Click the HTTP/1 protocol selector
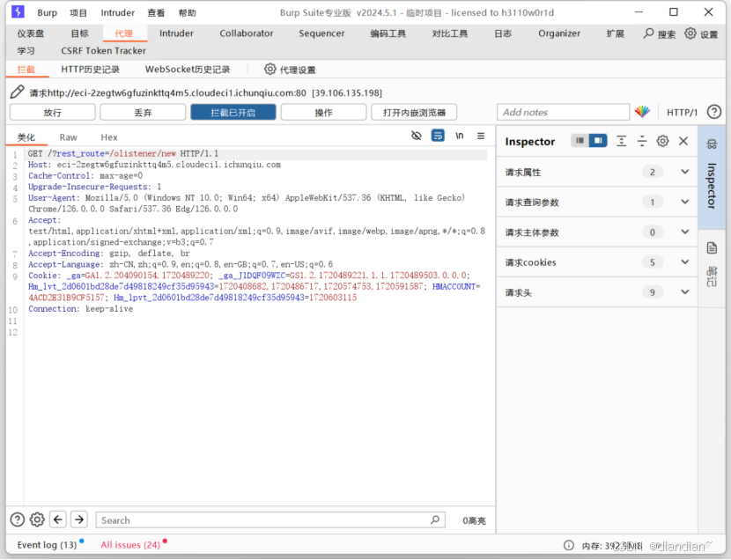The image size is (731, 560). coord(682,113)
